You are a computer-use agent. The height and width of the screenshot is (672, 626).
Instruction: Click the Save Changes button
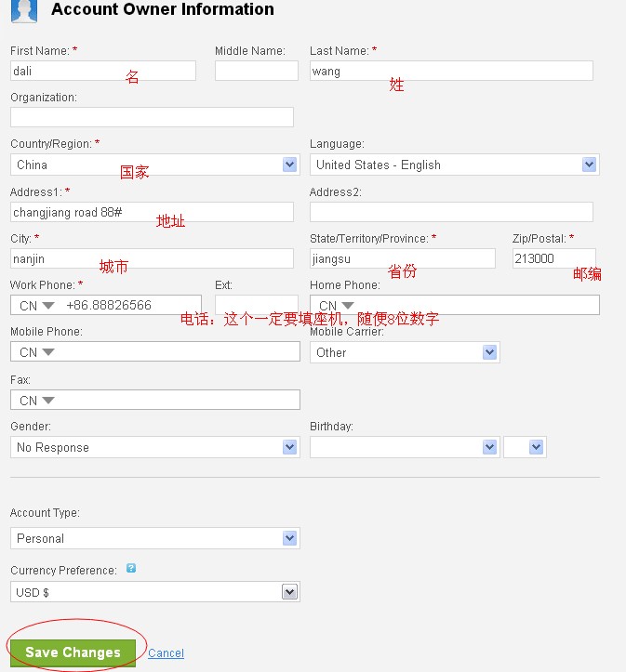73,652
